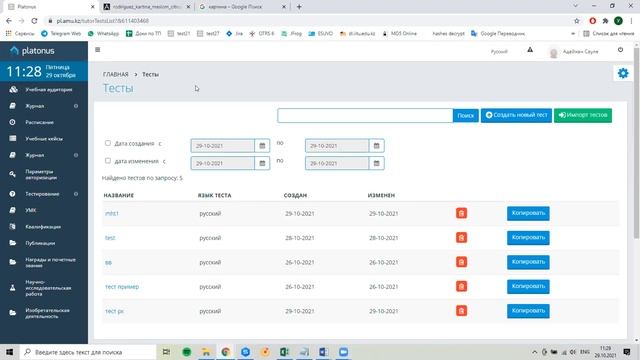Open calendar for modification date start
The height and width of the screenshot is (360, 640).
pos(262,163)
